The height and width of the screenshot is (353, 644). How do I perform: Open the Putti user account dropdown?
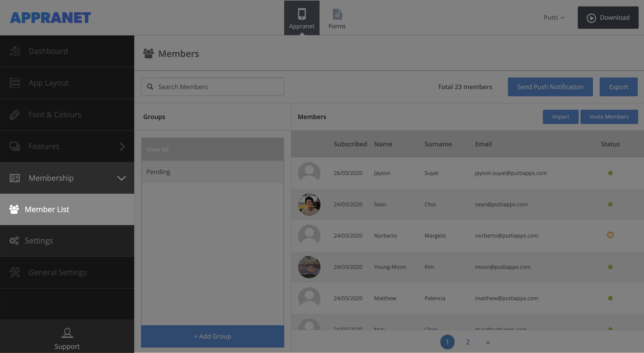coord(553,18)
